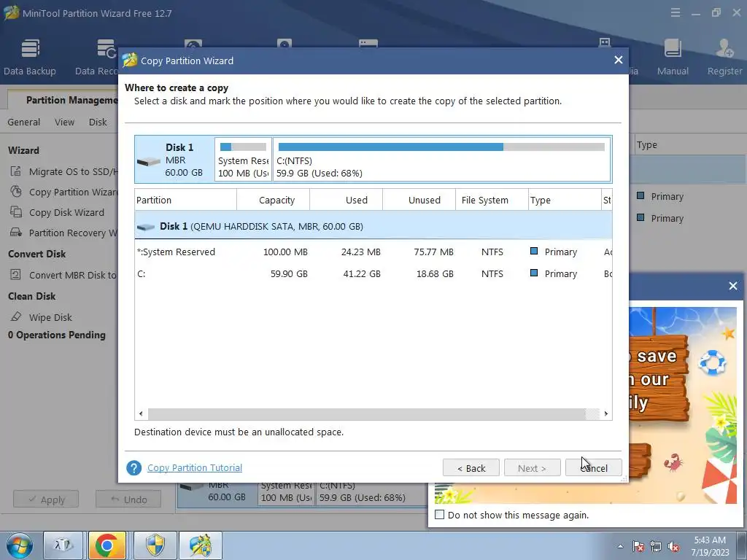Open the first taskbar app beside Start
Screen dimensions: 747x560
[x=63, y=545]
